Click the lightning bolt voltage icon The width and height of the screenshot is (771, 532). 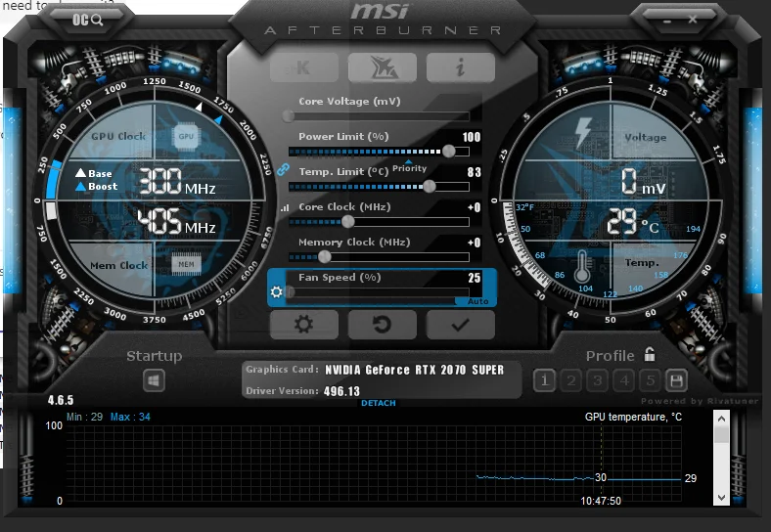[x=583, y=132]
